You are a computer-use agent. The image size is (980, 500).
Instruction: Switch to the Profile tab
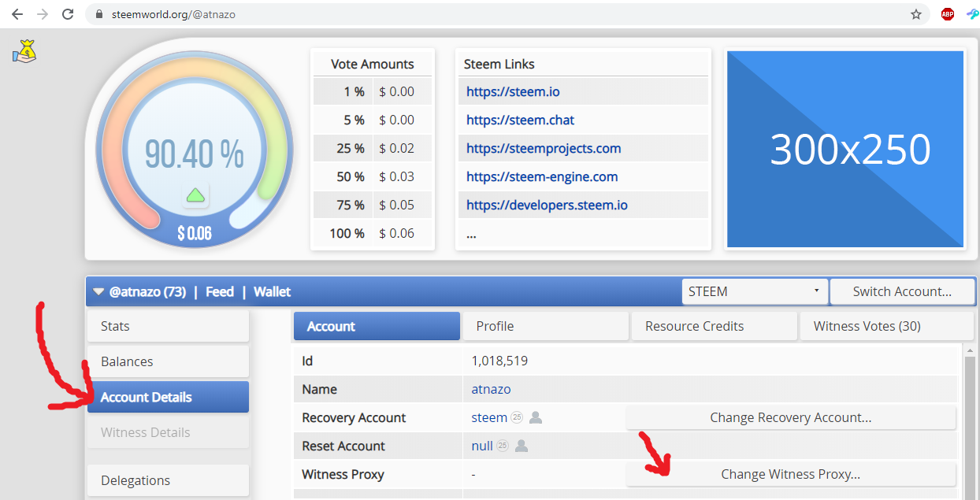(546, 326)
